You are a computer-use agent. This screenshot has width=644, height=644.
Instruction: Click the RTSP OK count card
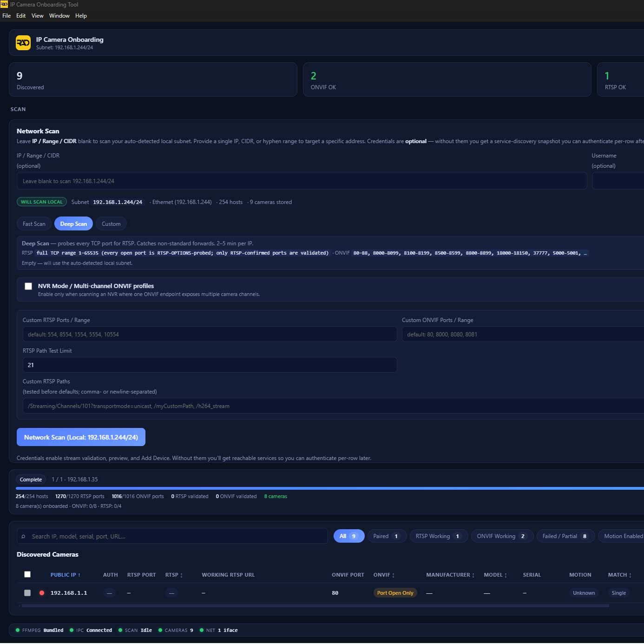click(x=621, y=79)
